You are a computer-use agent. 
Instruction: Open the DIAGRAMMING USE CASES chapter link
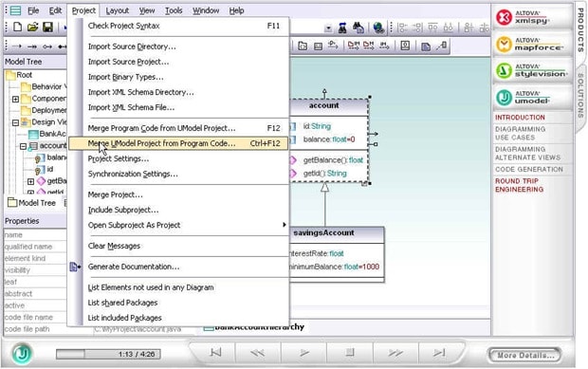(520, 133)
